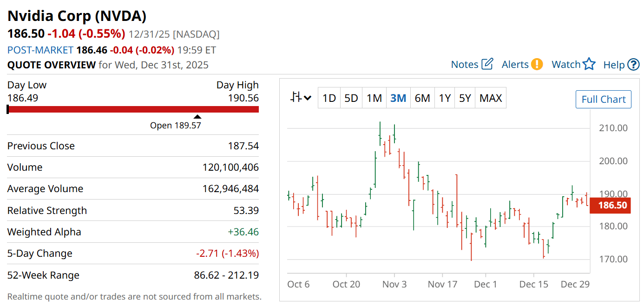Click the chart type bar icon
The width and height of the screenshot is (644, 307).
pos(296,98)
